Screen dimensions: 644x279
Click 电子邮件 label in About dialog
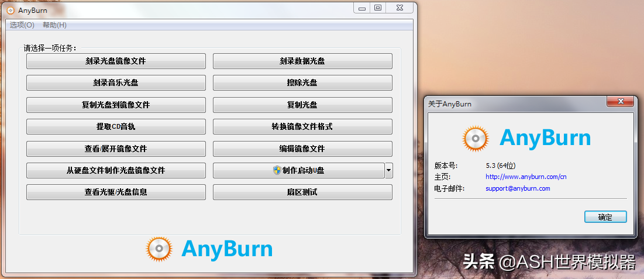click(449, 188)
